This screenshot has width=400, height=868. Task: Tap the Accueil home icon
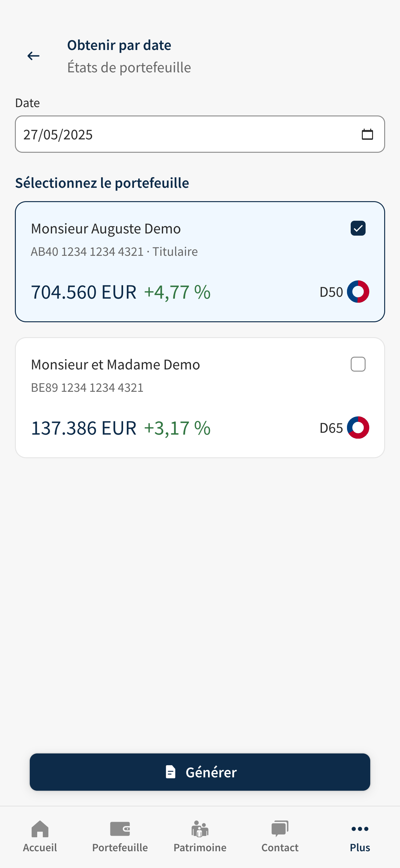click(x=40, y=829)
